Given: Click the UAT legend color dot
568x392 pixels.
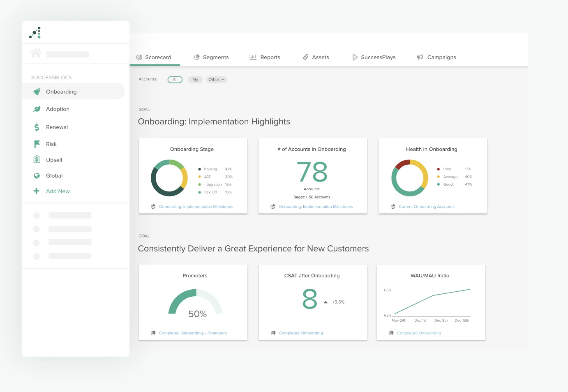Looking at the screenshot, I should click(x=200, y=177).
